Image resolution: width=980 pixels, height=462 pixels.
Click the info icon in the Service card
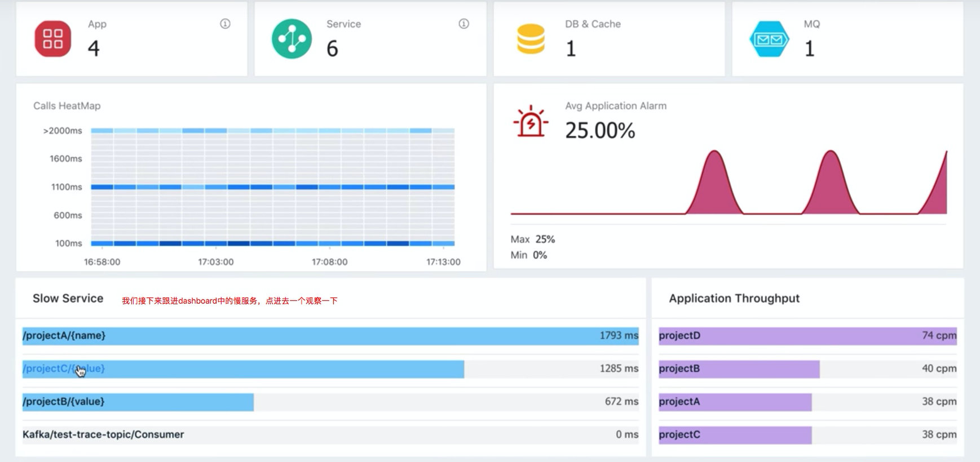[463, 24]
